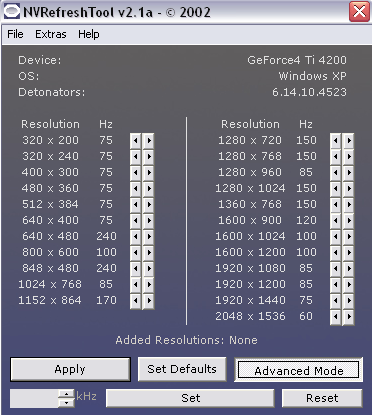Viewport: 372px width, 415px height.
Task: Click the Set Defaults button
Action: (x=182, y=369)
